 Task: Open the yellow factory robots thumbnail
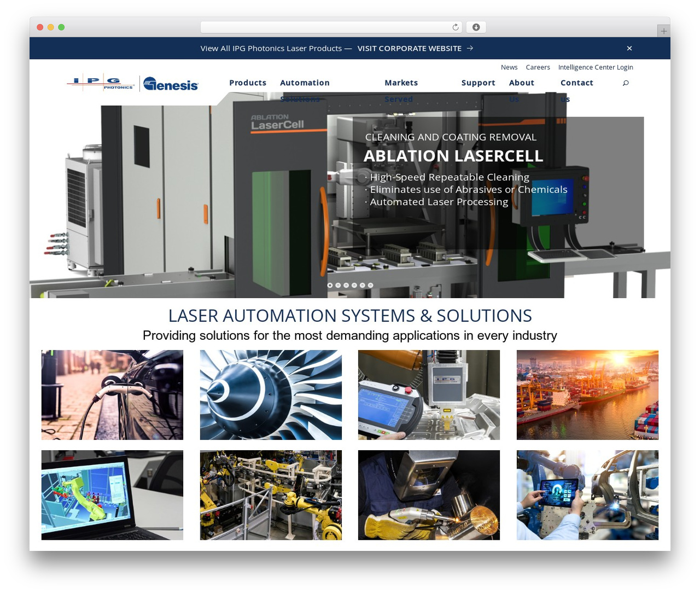pyautogui.click(x=271, y=495)
